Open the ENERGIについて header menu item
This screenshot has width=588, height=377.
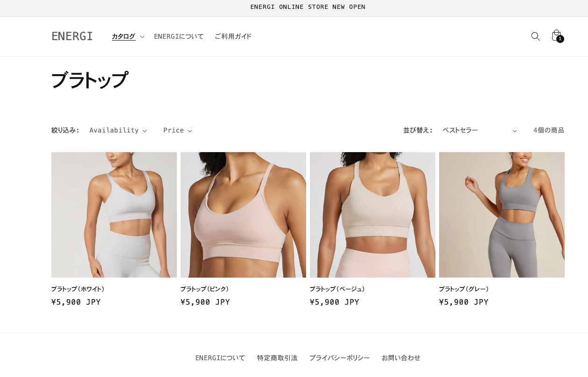point(179,36)
